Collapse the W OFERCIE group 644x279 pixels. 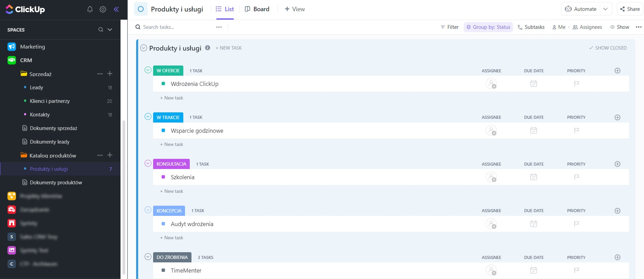[148, 70]
